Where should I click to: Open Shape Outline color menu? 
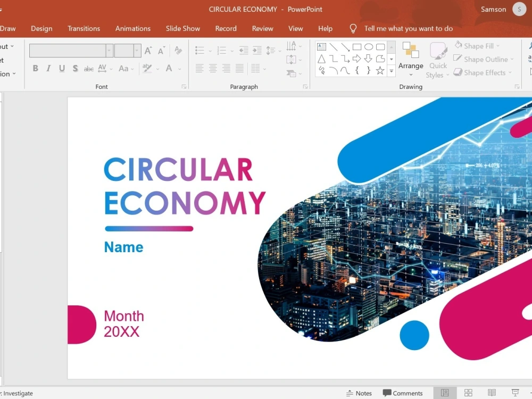click(484, 59)
